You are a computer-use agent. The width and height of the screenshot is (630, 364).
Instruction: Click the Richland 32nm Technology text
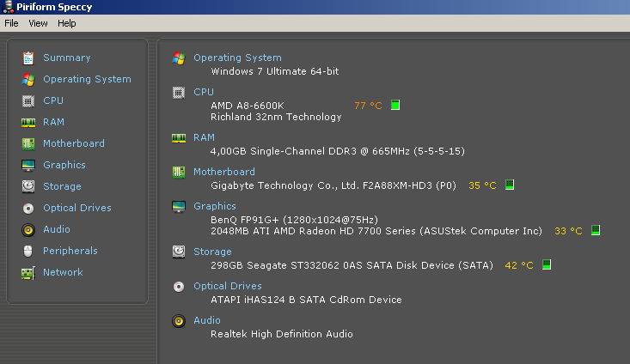[276, 118]
